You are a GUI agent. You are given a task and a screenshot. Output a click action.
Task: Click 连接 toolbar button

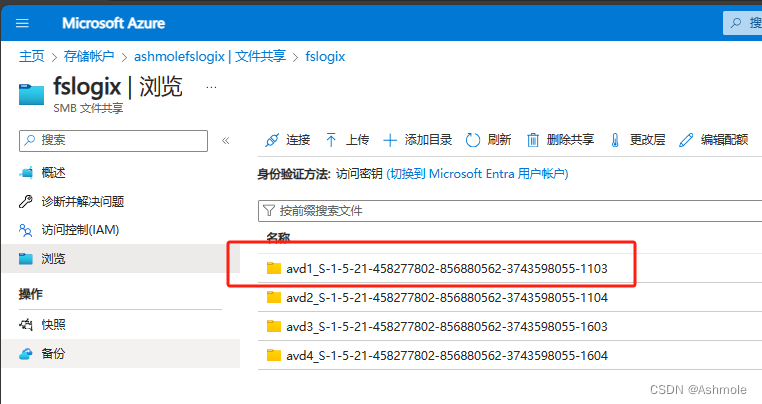[x=287, y=140]
